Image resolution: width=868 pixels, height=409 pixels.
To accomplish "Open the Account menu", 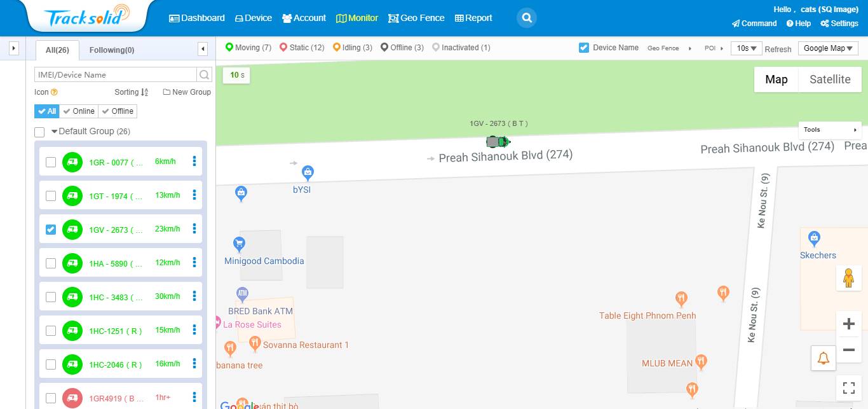I will point(304,18).
